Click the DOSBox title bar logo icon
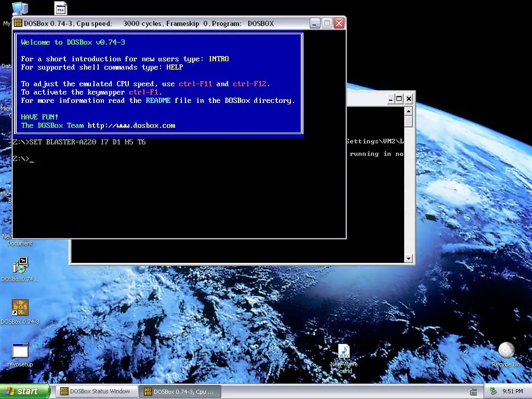Screen dimensions: 532x399 point(18,23)
